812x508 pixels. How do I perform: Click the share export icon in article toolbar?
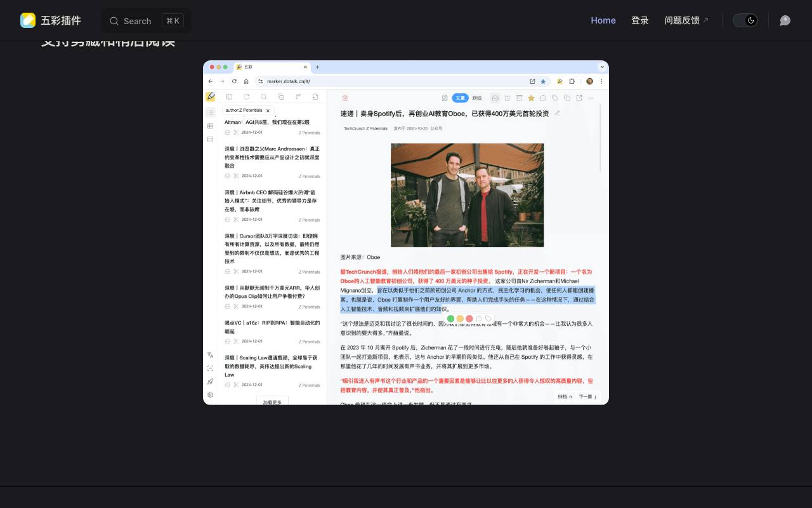click(x=579, y=98)
